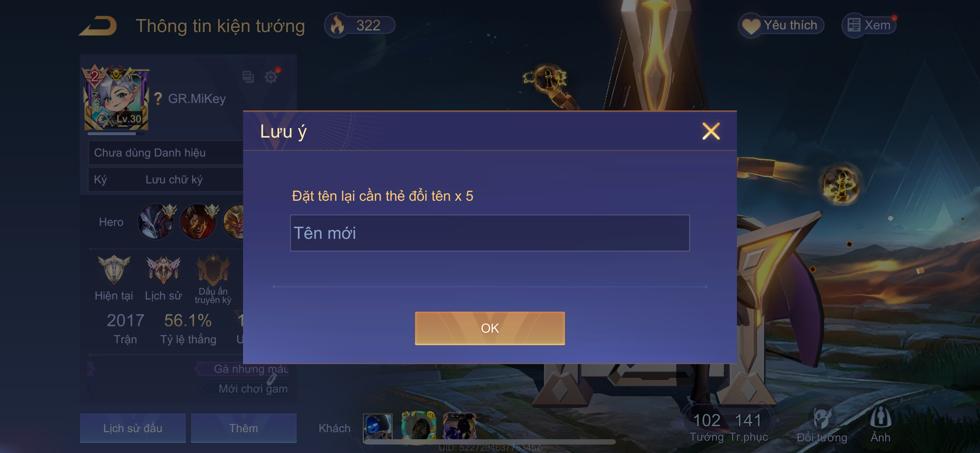
Task: Click the Tên mới input field
Action: 490,233
